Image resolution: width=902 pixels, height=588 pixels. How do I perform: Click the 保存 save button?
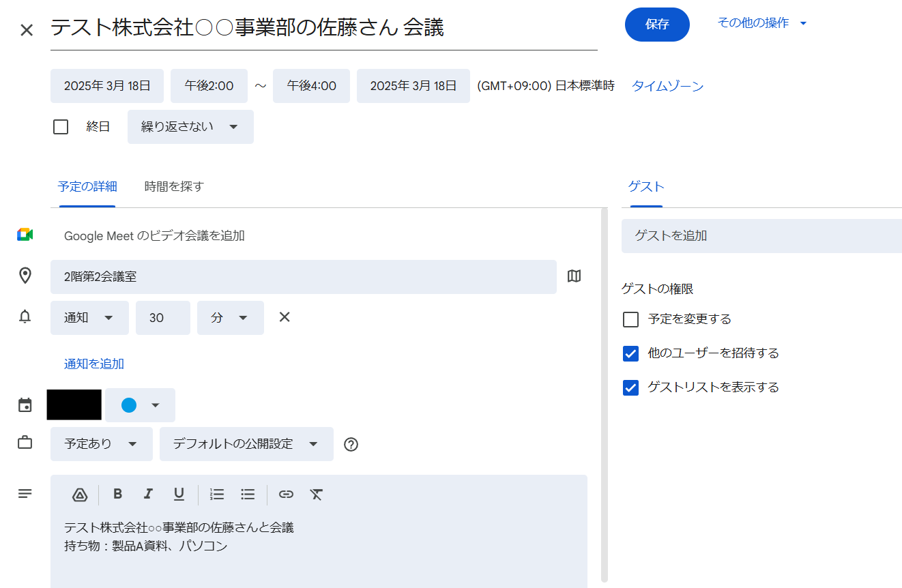(x=657, y=25)
